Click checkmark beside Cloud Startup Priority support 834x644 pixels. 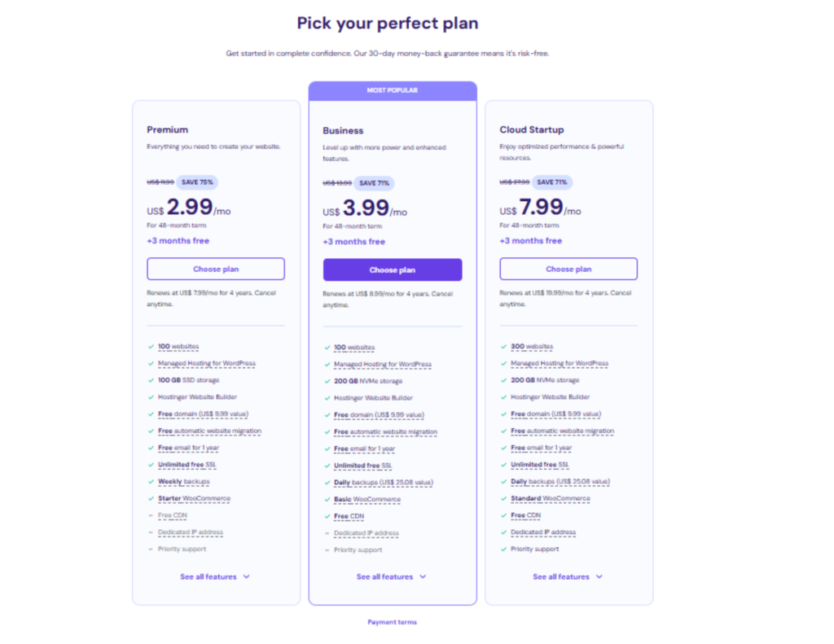(503, 549)
